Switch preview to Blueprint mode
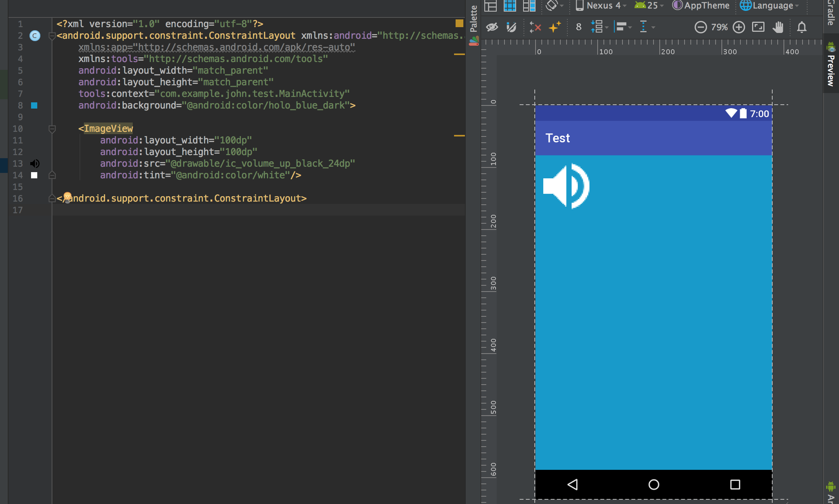 click(x=510, y=5)
